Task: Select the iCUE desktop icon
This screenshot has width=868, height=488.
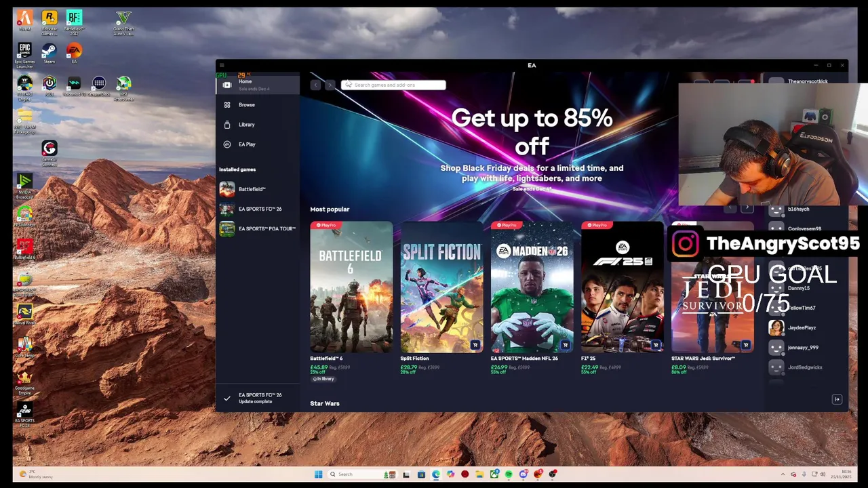Action: [50, 86]
